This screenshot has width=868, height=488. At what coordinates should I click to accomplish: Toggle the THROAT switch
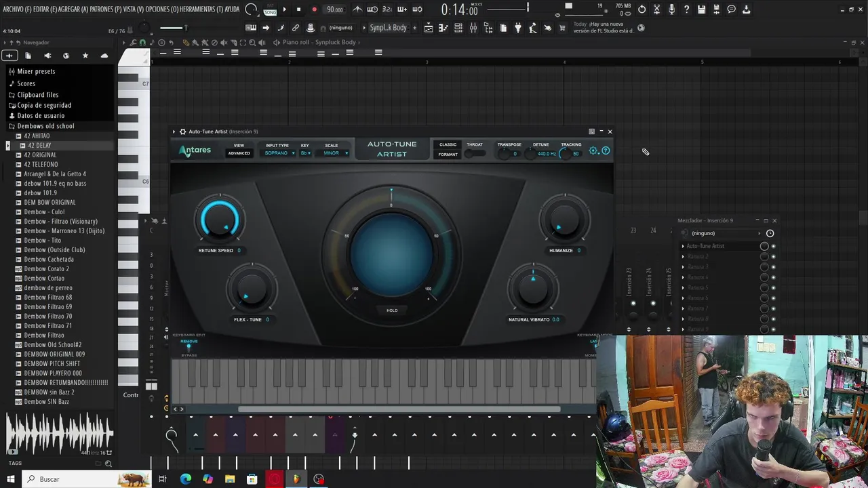tap(475, 154)
